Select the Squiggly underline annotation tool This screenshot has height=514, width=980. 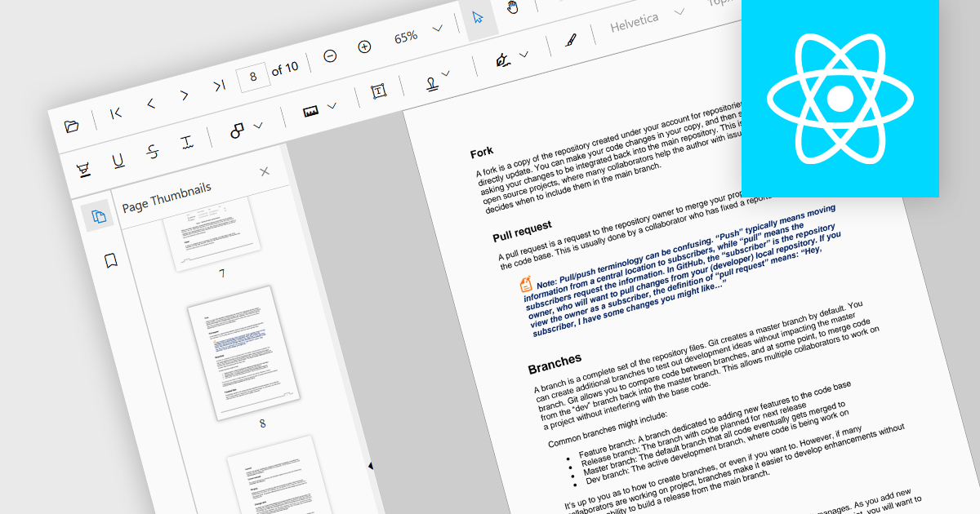[187, 144]
